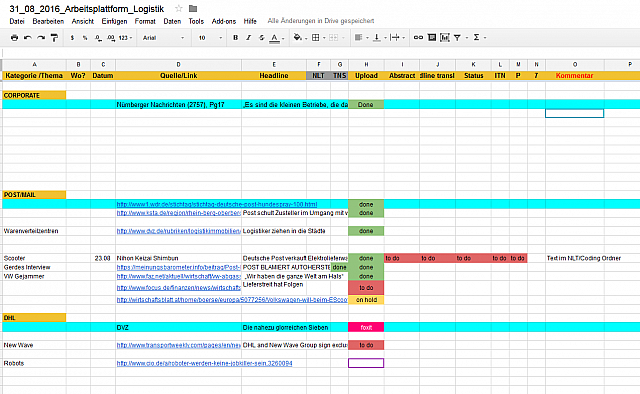Activate the paint format tool
640x394 pixels.
click(54, 38)
